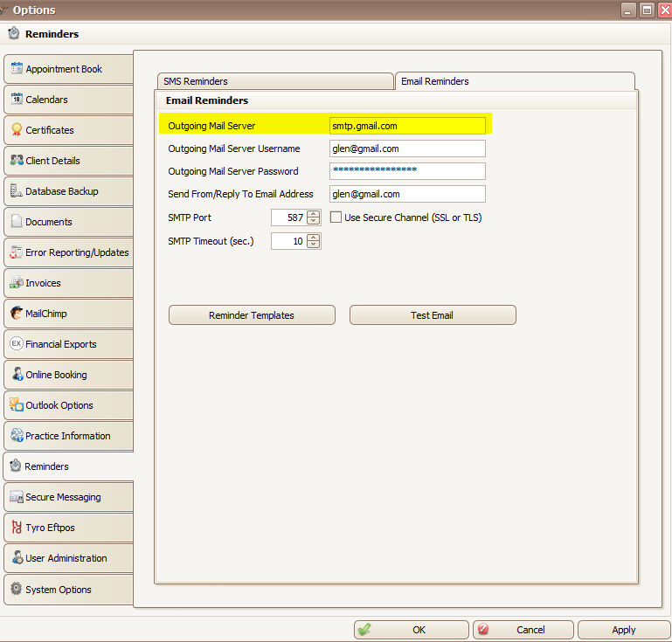Click the Online Booking icon
672x642 pixels.
point(17,374)
